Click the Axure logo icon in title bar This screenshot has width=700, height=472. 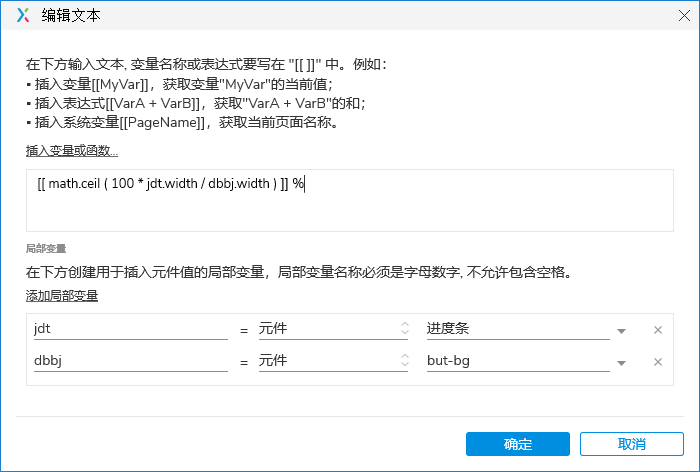point(23,15)
